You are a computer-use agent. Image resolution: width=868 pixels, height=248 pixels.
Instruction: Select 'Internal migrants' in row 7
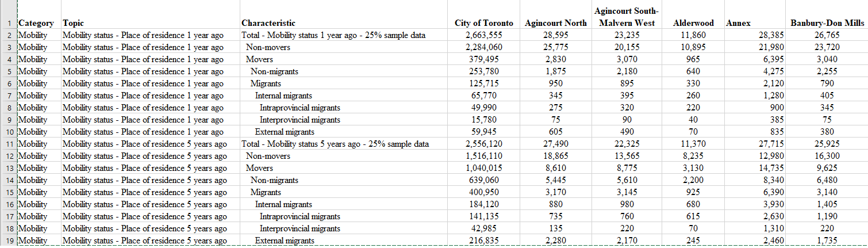click(343, 96)
